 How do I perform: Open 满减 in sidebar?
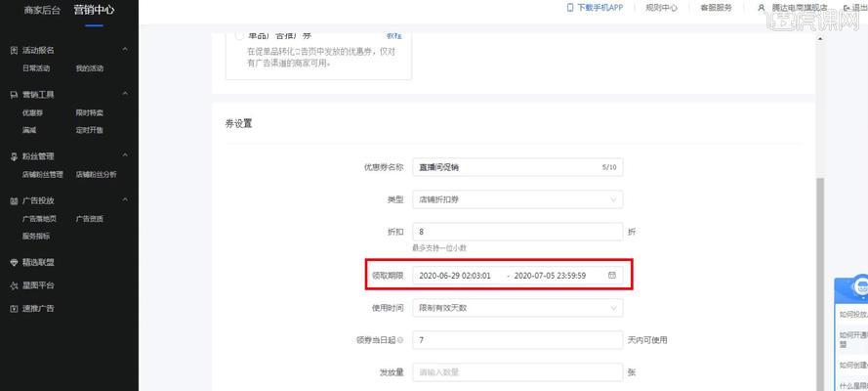29,131
